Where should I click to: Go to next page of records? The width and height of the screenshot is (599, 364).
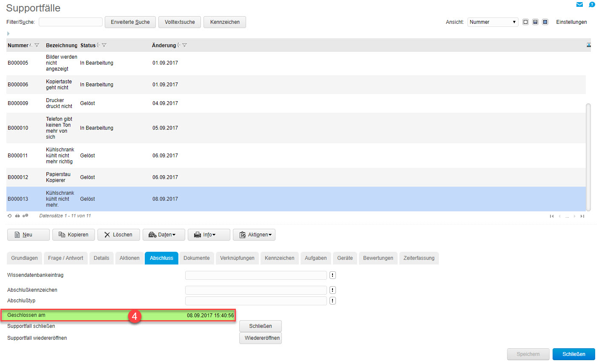pyautogui.click(x=575, y=216)
